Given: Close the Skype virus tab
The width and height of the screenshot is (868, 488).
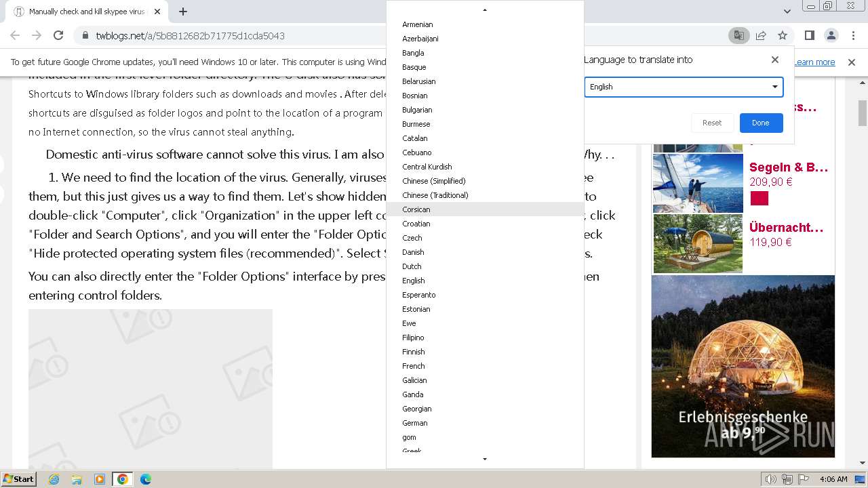Looking at the screenshot, I should pos(157,12).
